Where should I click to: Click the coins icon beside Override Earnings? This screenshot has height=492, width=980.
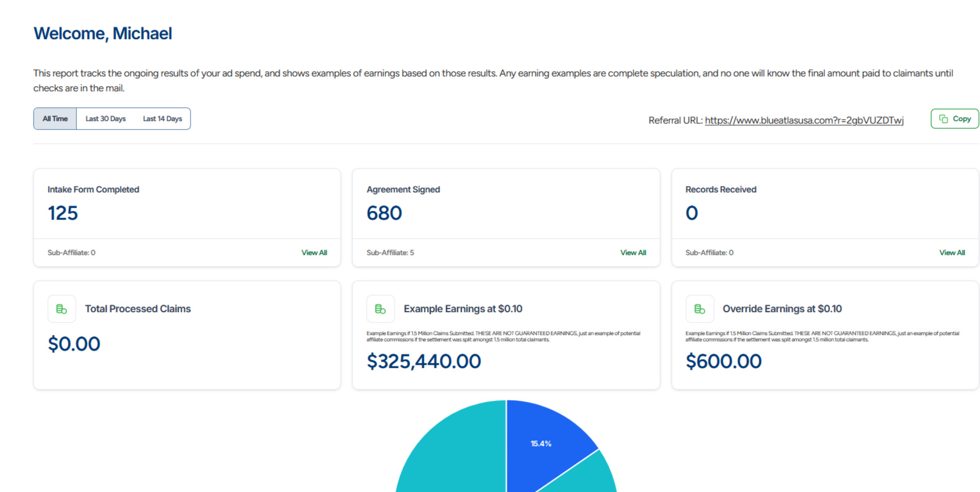click(700, 309)
